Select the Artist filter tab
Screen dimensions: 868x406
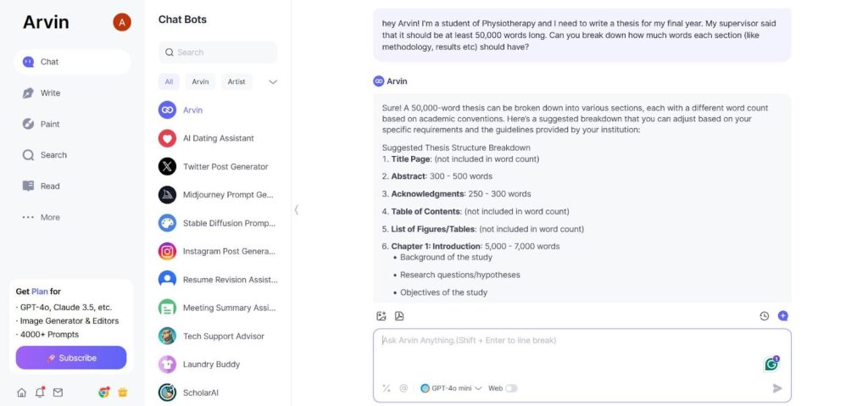click(x=236, y=82)
